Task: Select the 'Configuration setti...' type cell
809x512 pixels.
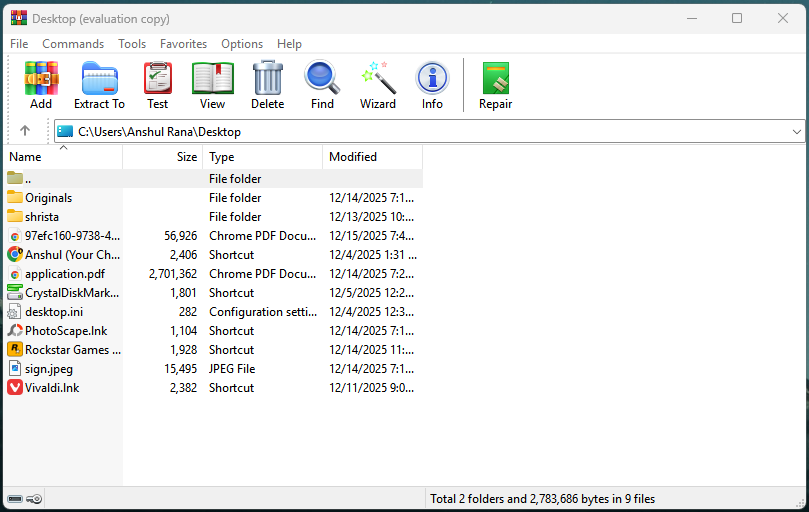Action: click(x=263, y=312)
